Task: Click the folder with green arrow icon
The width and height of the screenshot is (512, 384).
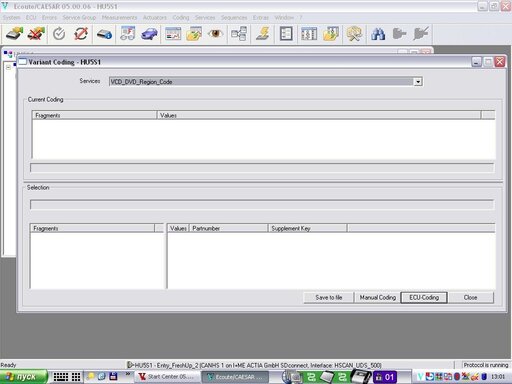Action: click(194, 34)
